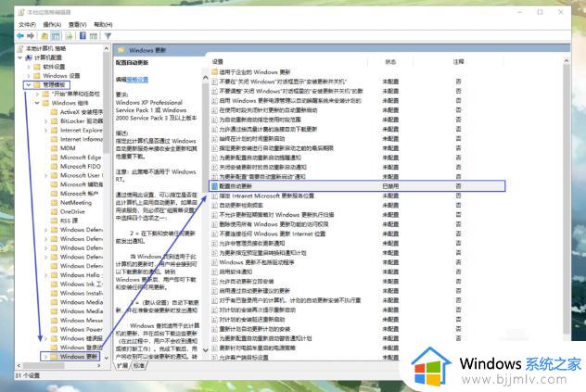
Task: Click the Filter funnel toolbar icon
Action: (108, 36)
